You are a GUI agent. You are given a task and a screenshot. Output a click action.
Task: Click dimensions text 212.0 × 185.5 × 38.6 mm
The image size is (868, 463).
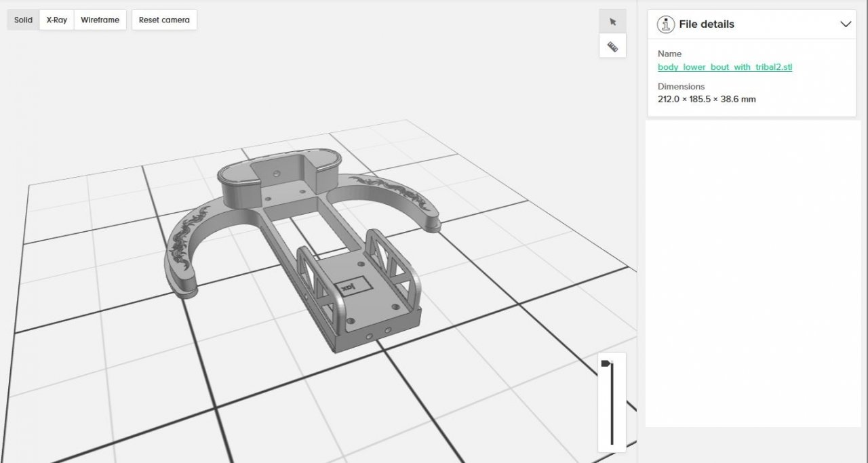pos(707,99)
